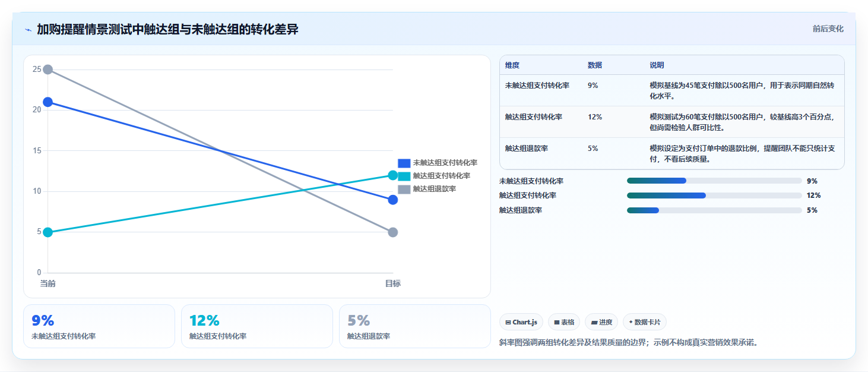Click the y-axis label 15

(x=37, y=151)
